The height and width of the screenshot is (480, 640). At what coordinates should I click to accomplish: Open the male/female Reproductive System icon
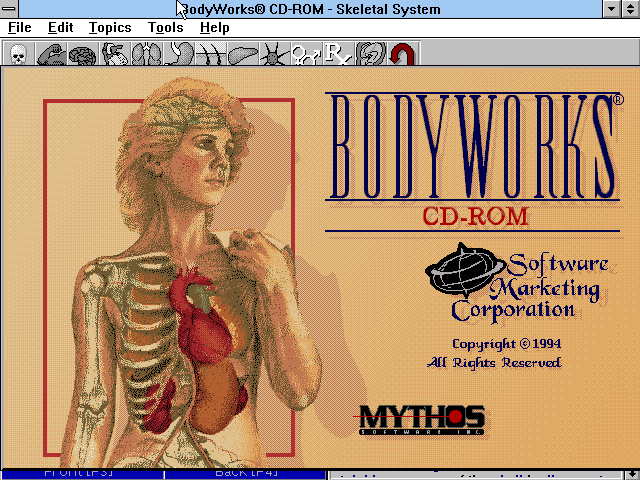306,54
